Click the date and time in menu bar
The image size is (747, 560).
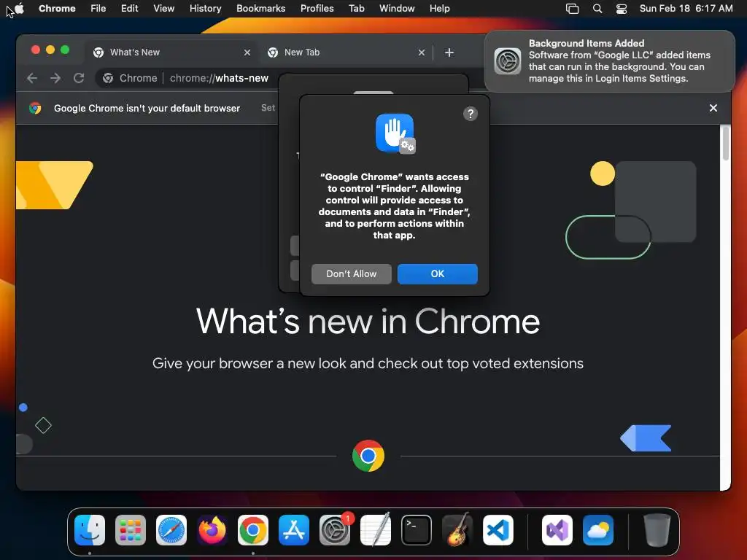tap(686, 9)
